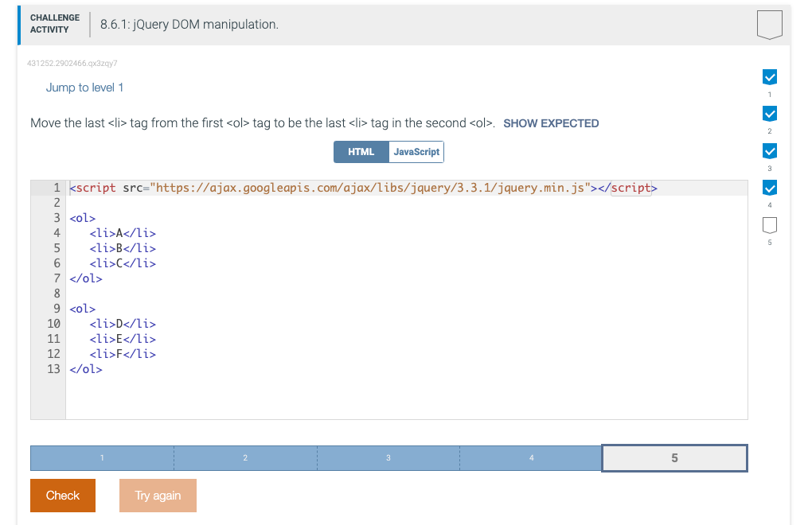The image size is (812, 525).
Task: Select the blue progress segment labeled 1
Action: [x=102, y=457]
